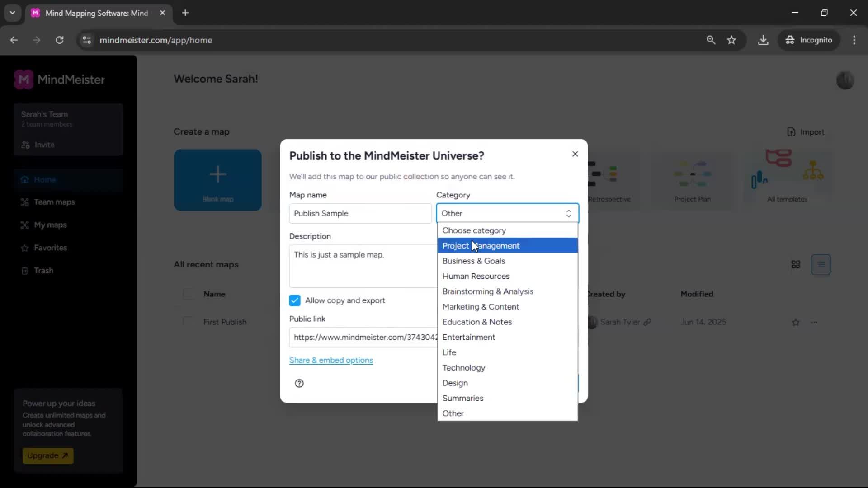The height and width of the screenshot is (488, 868).
Task: Open Share & embed options link
Action: coord(331,360)
